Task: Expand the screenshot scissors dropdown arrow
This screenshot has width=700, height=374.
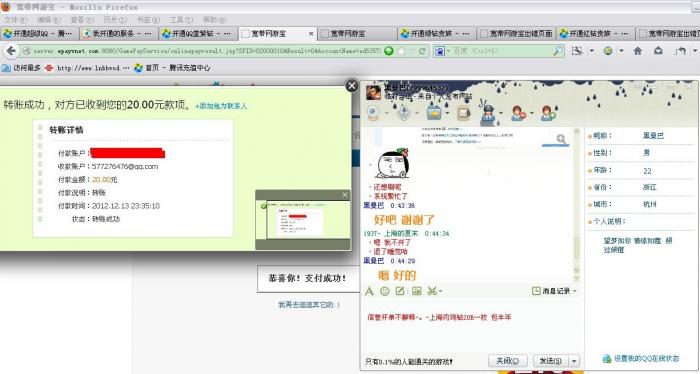Action: coord(441,291)
